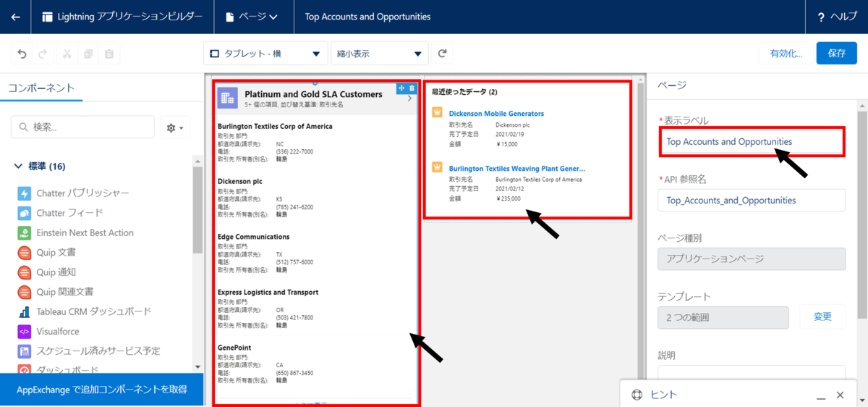
Task: Refresh the canvas with the reload icon
Action: click(443, 54)
